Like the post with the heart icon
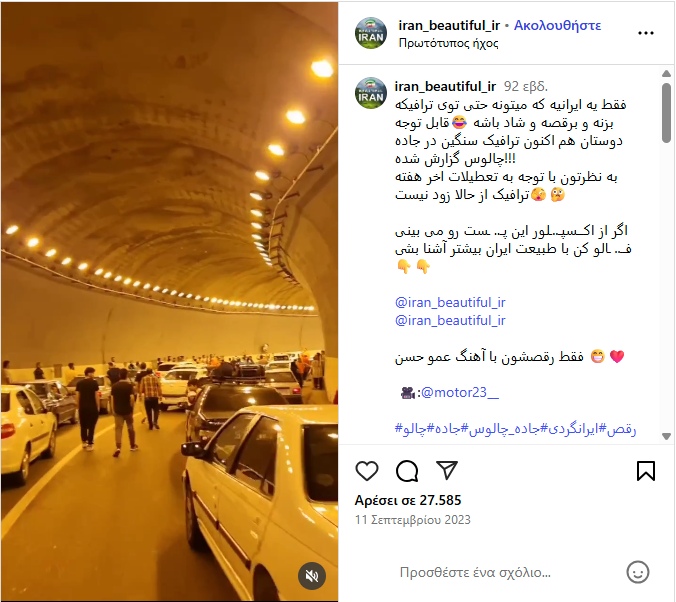The width and height of the screenshot is (676, 602). pyautogui.click(x=367, y=470)
